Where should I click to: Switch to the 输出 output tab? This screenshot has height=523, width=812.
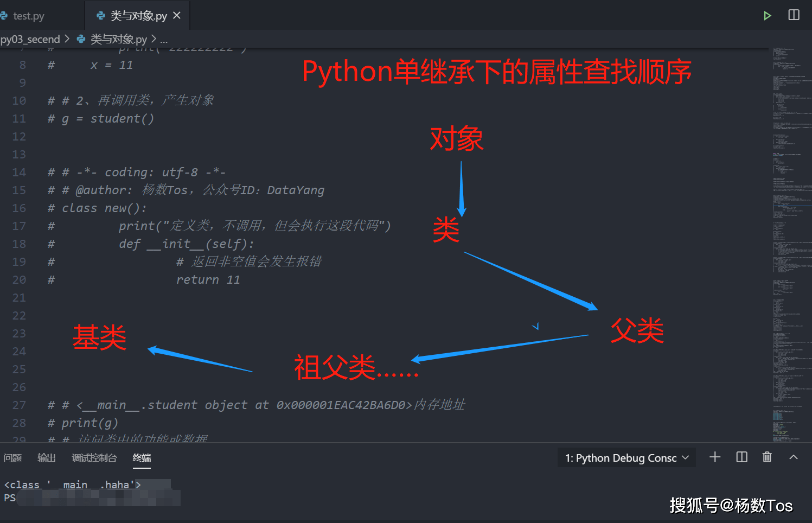pyautogui.click(x=47, y=458)
